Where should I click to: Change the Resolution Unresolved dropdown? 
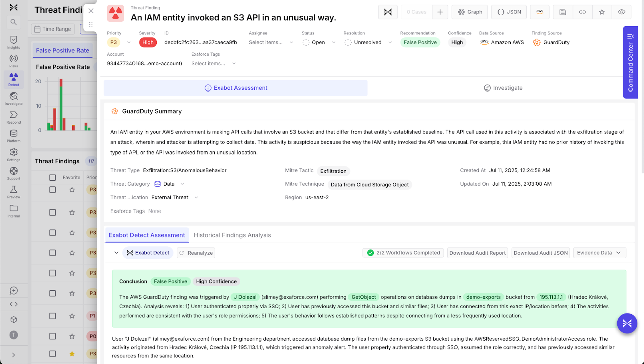click(x=368, y=42)
